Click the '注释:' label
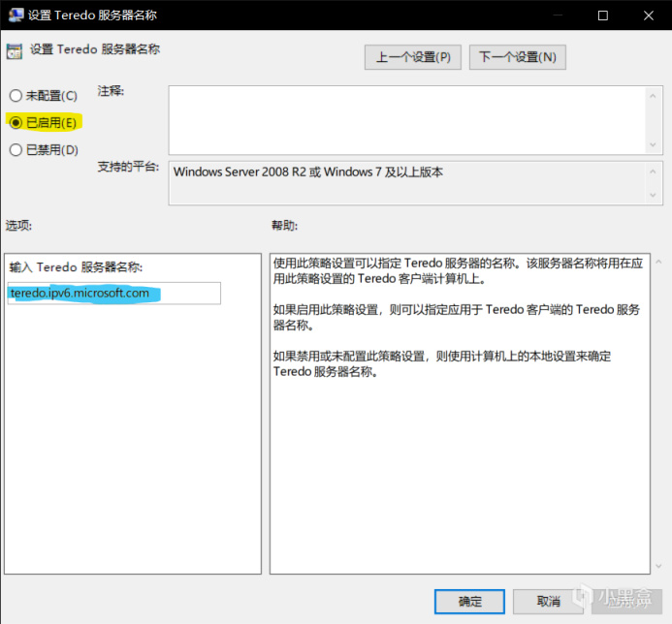The width and height of the screenshot is (672, 624). (x=111, y=91)
